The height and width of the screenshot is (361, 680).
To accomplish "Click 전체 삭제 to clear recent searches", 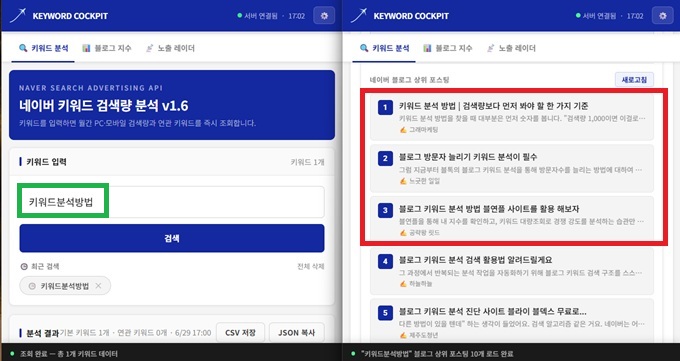I will [x=311, y=266].
